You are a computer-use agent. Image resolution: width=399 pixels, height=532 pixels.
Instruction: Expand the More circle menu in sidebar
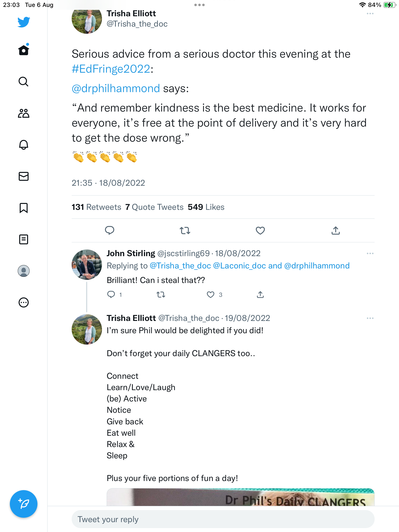point(24,302)
